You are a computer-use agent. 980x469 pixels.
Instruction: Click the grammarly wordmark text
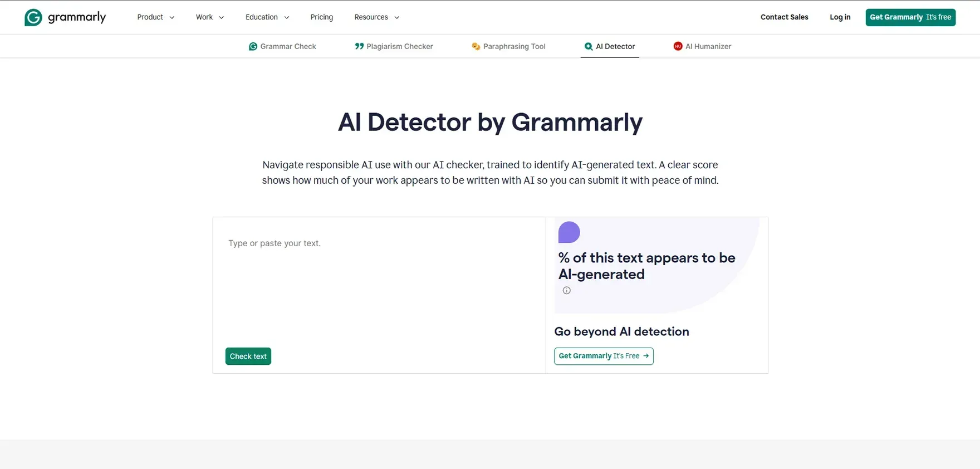click(x=77, y=17)
